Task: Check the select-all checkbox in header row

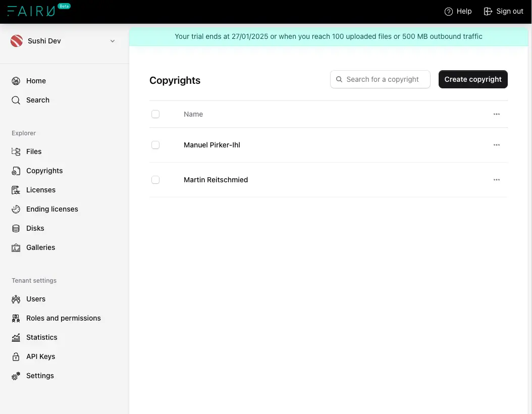Action: pyautogui.click(x=155, y=114)
